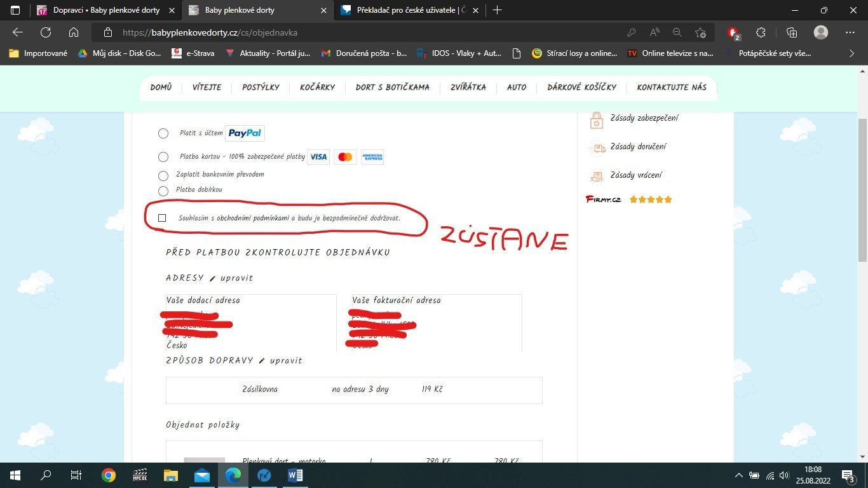Close the Překladač pro české uživatele tab

tap(475, 10)
